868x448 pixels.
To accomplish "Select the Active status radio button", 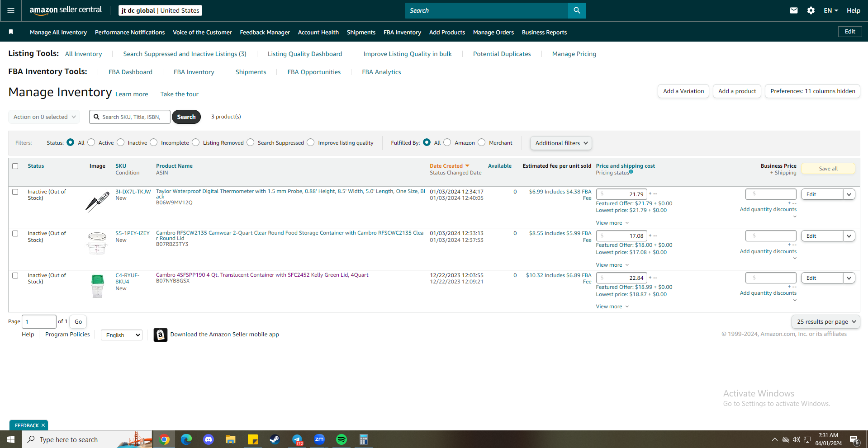I will click(x=91, y=142).
